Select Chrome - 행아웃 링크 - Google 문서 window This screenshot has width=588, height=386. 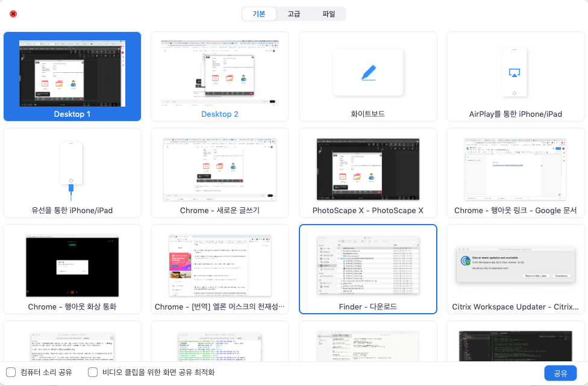516,173
